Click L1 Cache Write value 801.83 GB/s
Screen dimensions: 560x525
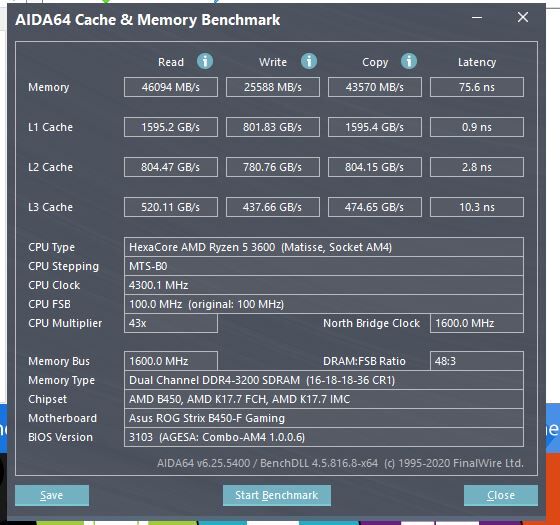tap(273, 127)
